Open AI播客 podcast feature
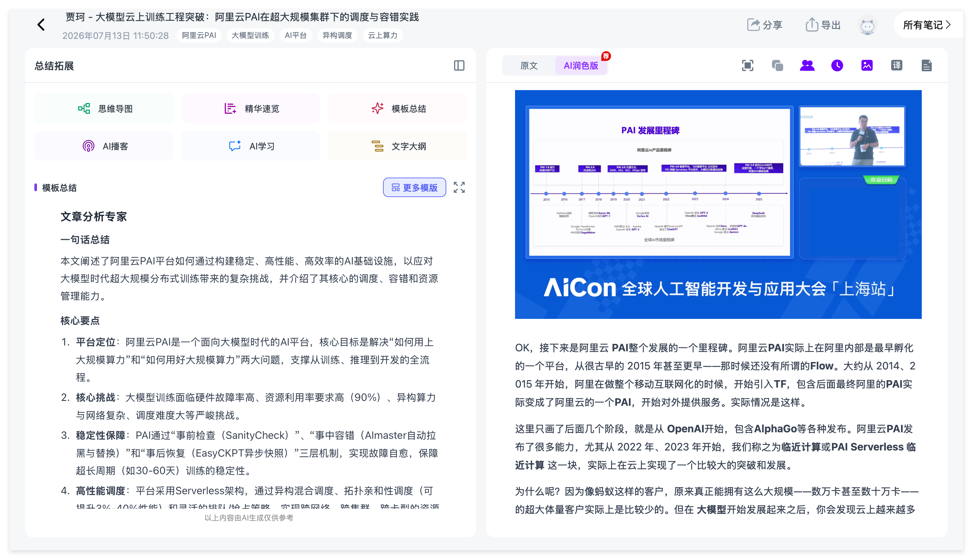The height and width of the screenshot is (560, 973). [104, 146]
